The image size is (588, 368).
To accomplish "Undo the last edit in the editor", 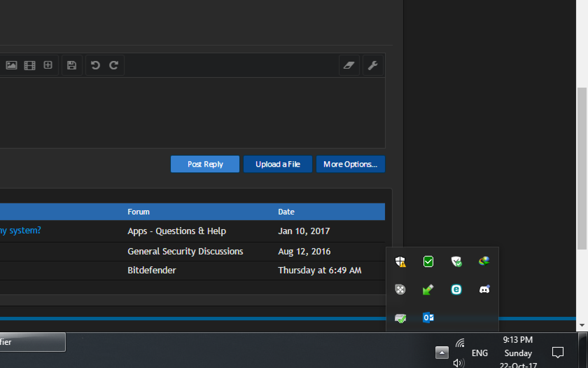I will [x=96, y=65].
